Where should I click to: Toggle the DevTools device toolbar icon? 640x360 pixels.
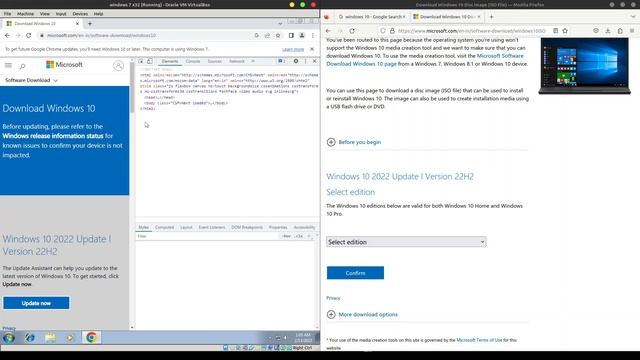point(150,61)
